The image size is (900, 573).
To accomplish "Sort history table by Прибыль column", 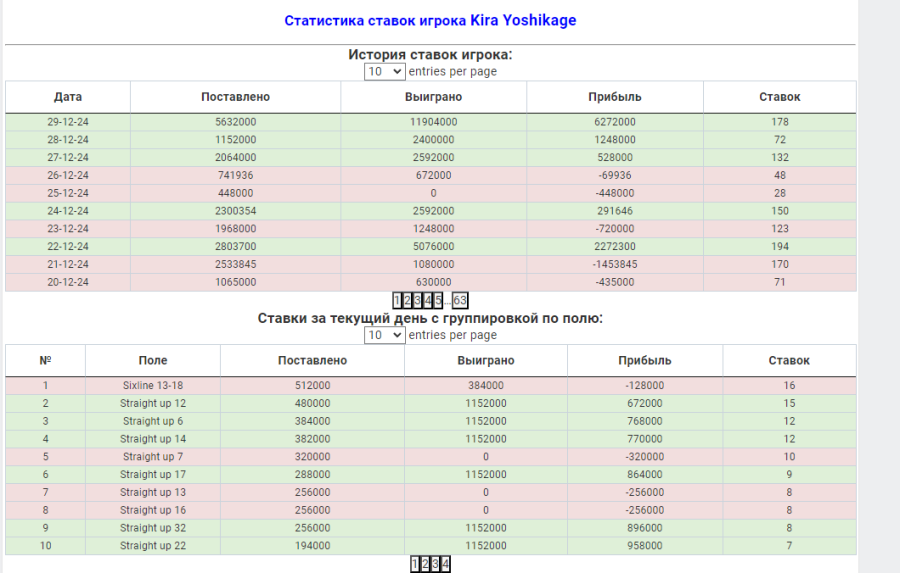I will click(x=614, y=97).
